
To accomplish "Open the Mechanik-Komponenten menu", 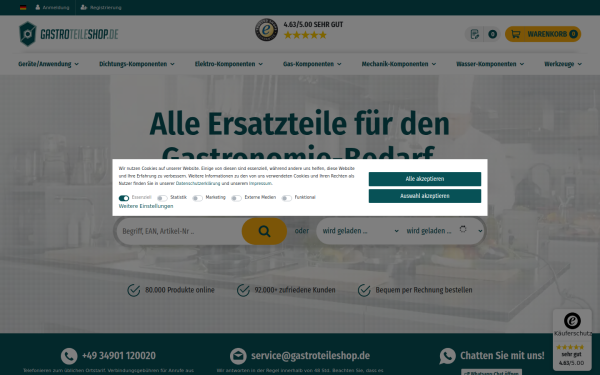I will click(x=399, y=64).
